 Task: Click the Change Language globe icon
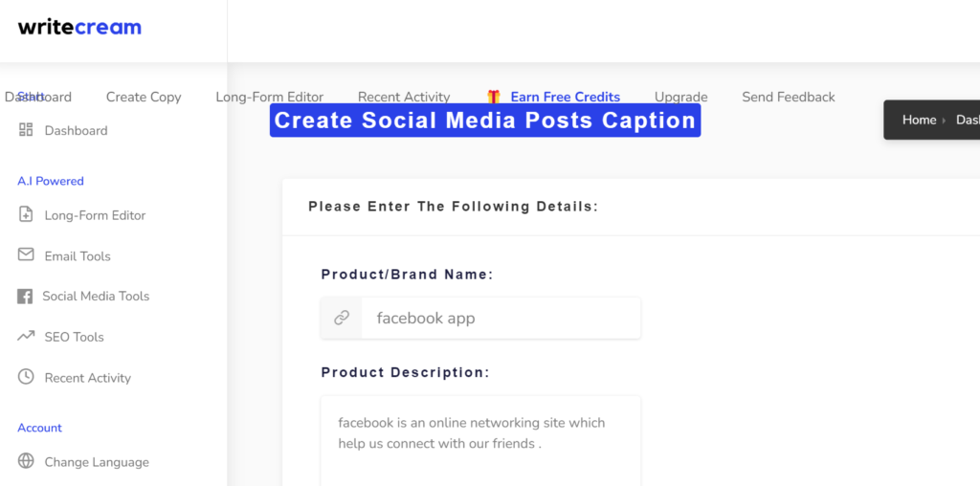(26, 461)
